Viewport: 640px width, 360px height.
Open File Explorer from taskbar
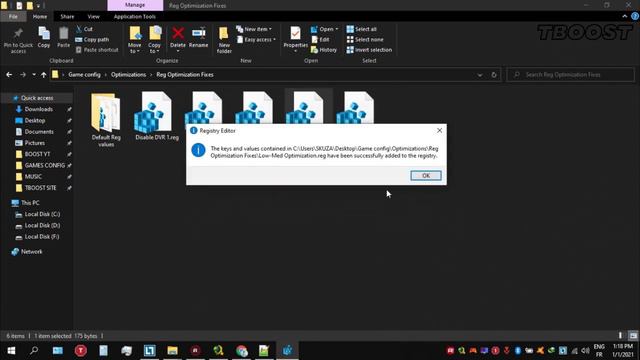point(172,351)
